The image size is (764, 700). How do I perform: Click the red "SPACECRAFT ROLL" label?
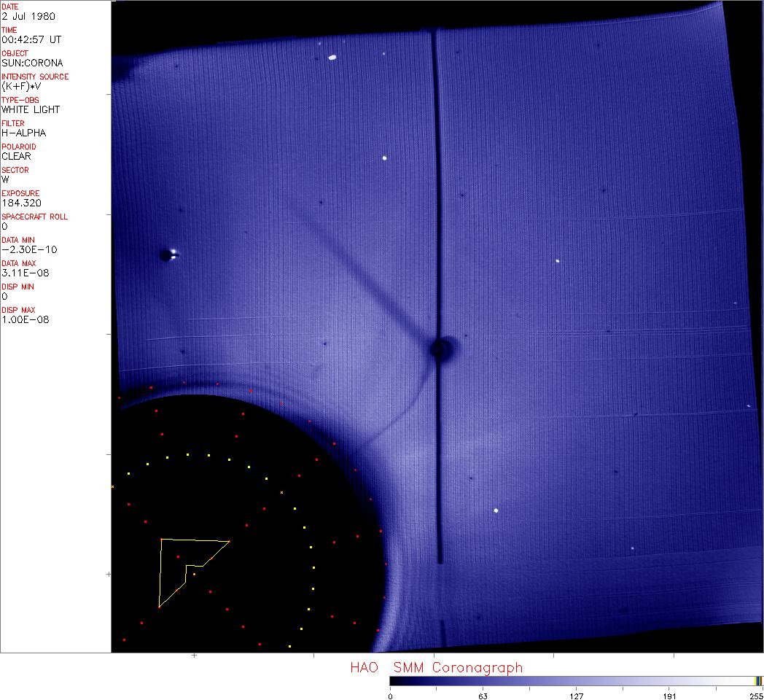[x=35, y=217]
